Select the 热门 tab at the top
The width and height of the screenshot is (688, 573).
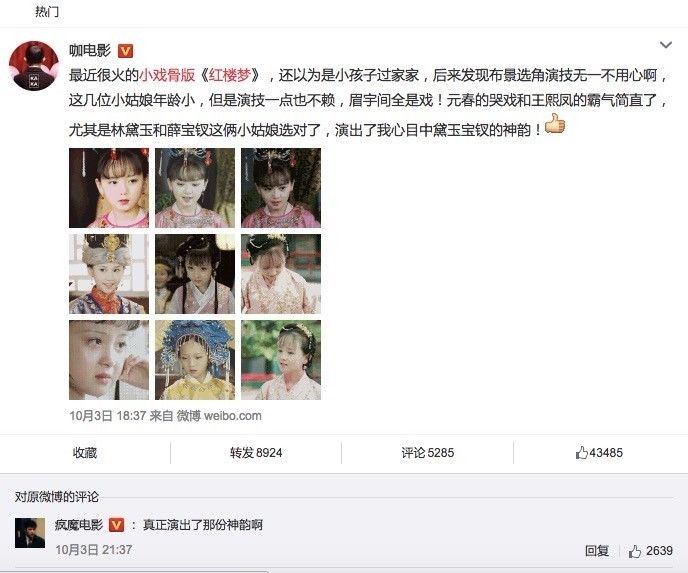(47, 11)
